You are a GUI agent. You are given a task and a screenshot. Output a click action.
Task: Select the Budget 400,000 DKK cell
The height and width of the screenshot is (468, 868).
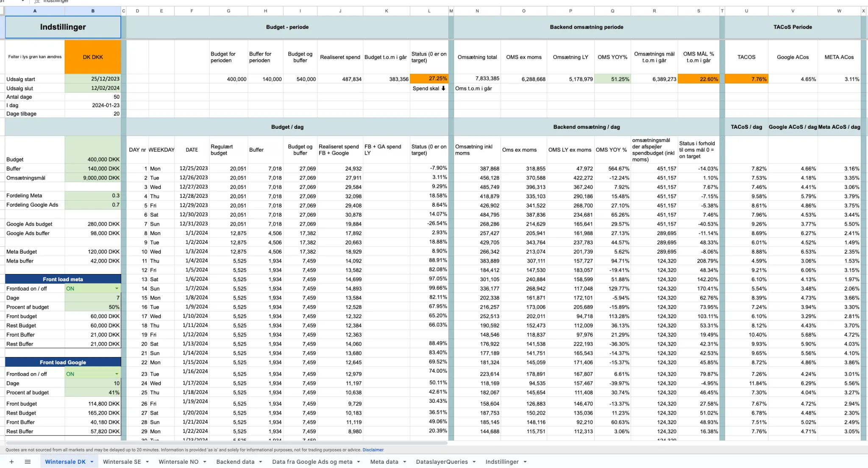(x=93, y=150)
